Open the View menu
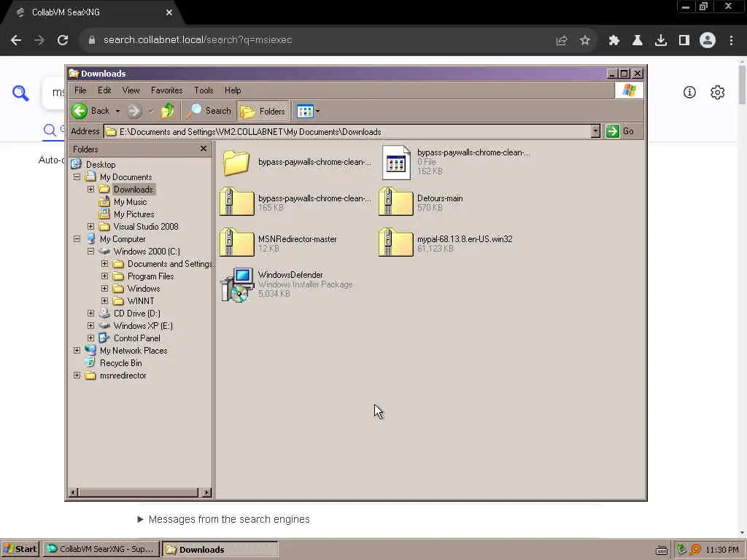The height and width of the screenshot is (560, 747). tap(131, 90)
